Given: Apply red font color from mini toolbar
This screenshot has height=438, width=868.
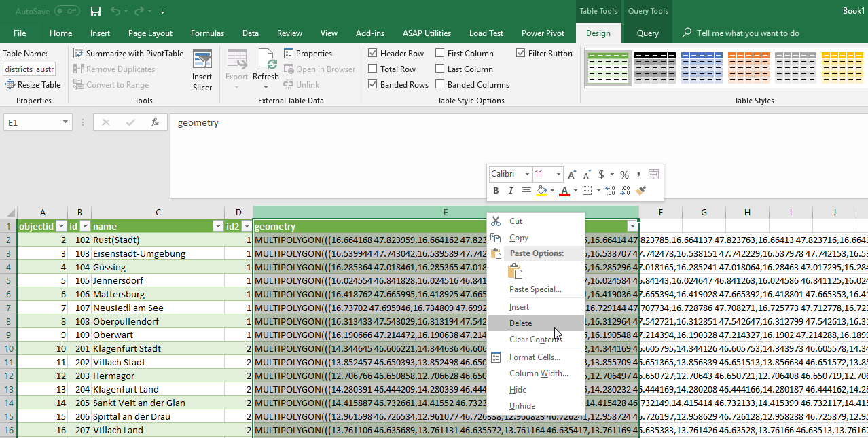Looking at the screenshot, I should tap(564, 191).
